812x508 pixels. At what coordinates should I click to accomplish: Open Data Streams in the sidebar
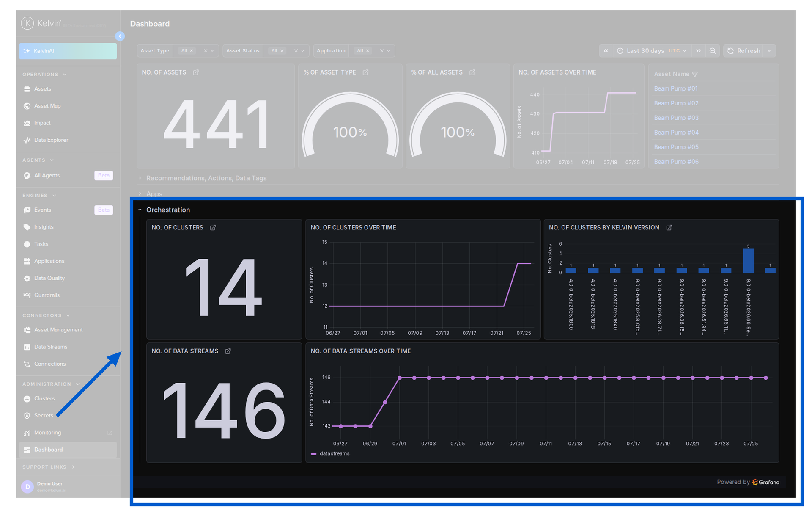coord(51,347)
